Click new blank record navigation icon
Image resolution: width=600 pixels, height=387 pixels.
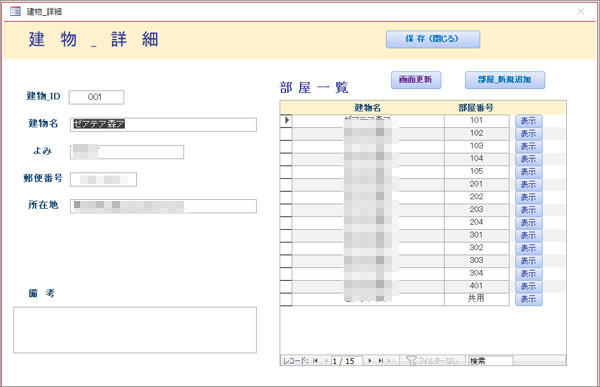click(x=391, y=361)
